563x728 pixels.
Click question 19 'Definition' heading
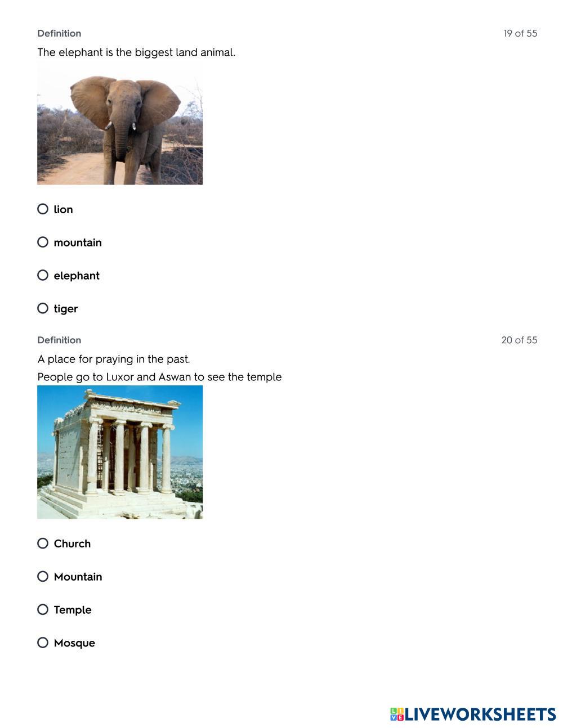click(x=59, y=33)
